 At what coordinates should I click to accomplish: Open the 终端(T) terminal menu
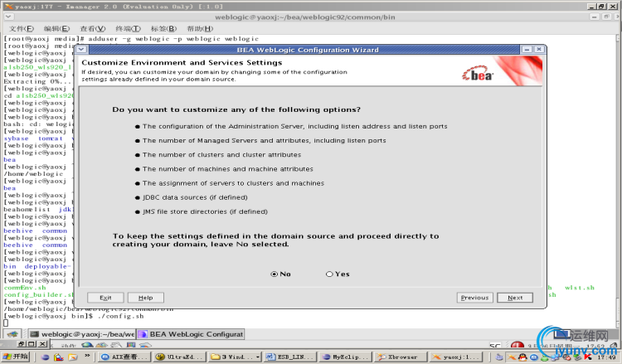click(x=128, y=28)
